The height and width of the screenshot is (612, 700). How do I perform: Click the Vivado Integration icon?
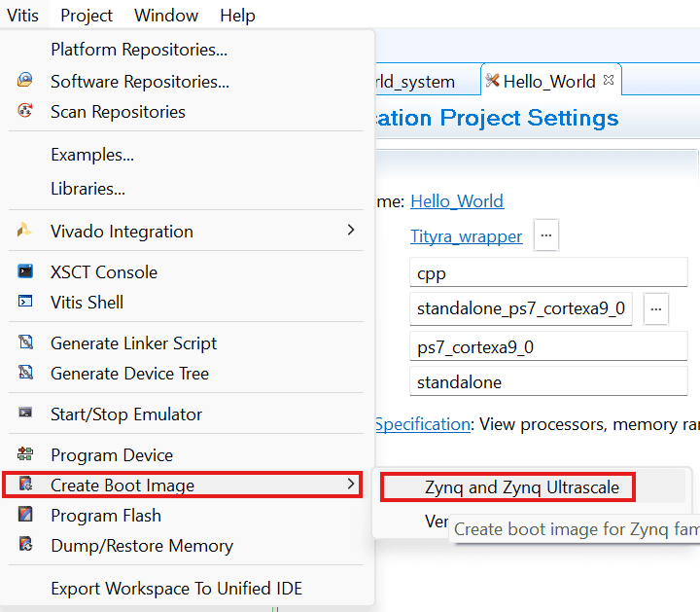coord(25,232)
